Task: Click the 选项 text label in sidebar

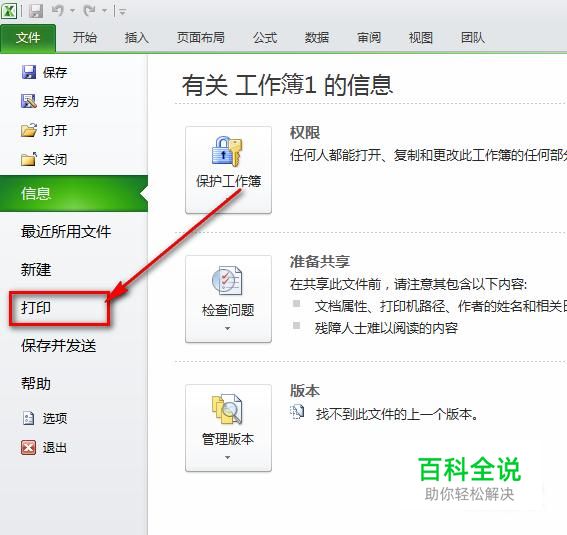Action: pyautogui.click(x=55, y=418)
